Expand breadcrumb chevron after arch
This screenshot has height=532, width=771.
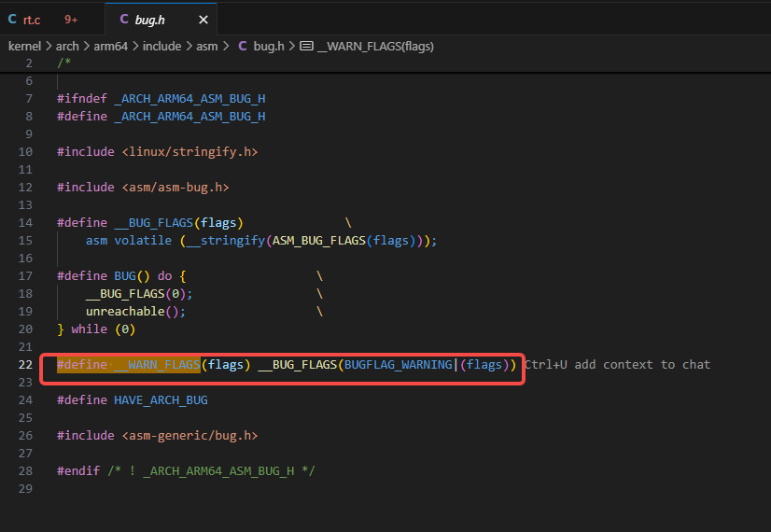[x=87, y=47]
